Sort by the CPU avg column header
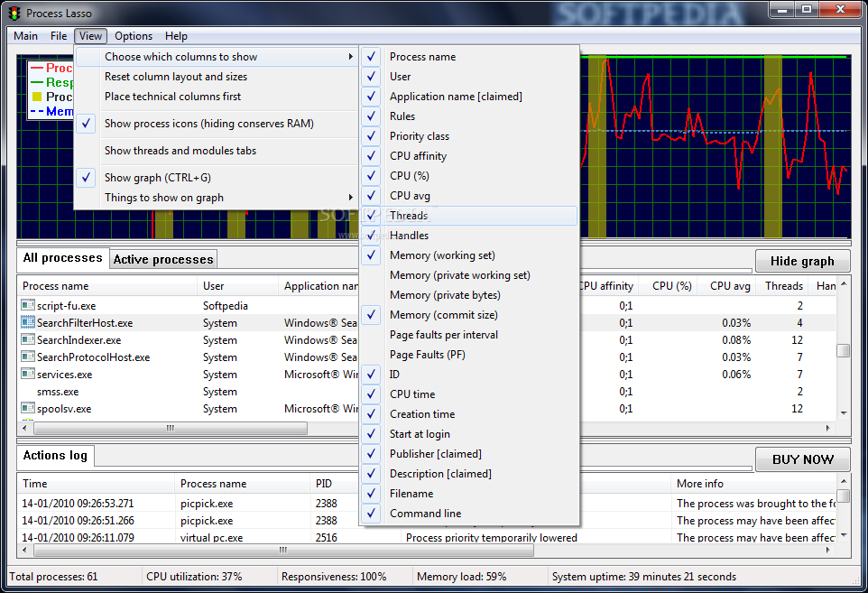The height and width of the screenshot is (593, 868). click(x=729, y=286)
